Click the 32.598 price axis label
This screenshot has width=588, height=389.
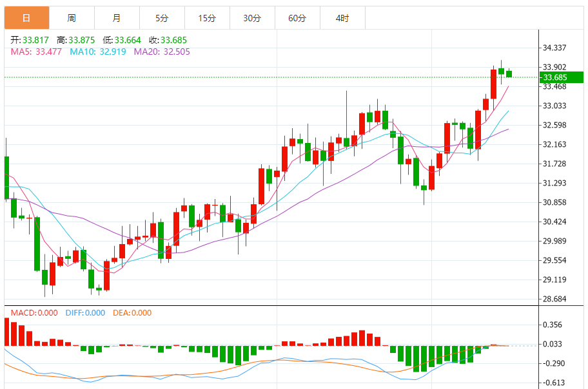[x=554, y=125]
